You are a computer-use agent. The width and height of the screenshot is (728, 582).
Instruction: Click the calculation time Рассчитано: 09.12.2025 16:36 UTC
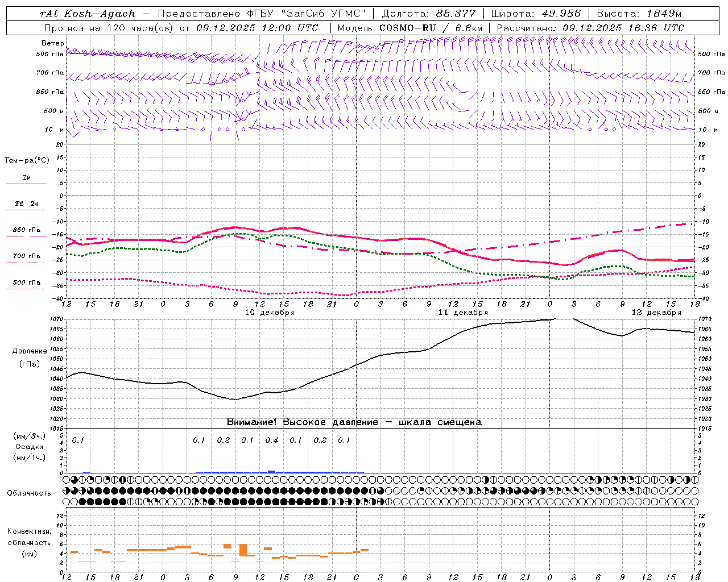click(590, 27)
